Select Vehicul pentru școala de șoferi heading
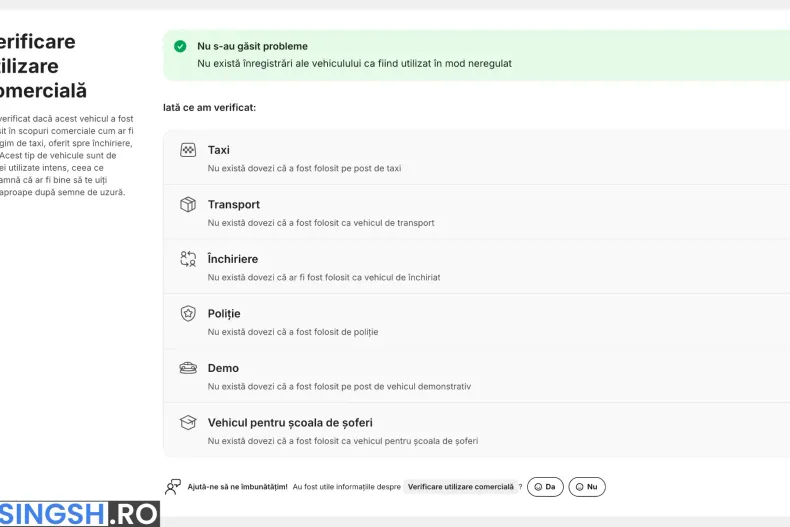The width and height of the screenshot is (790, 527). (290, 423)
